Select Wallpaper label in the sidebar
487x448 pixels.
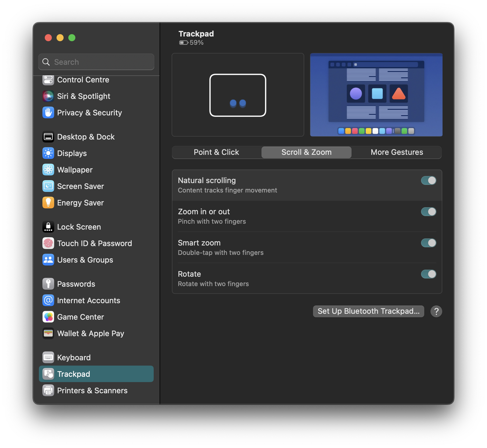coord(75,170)
